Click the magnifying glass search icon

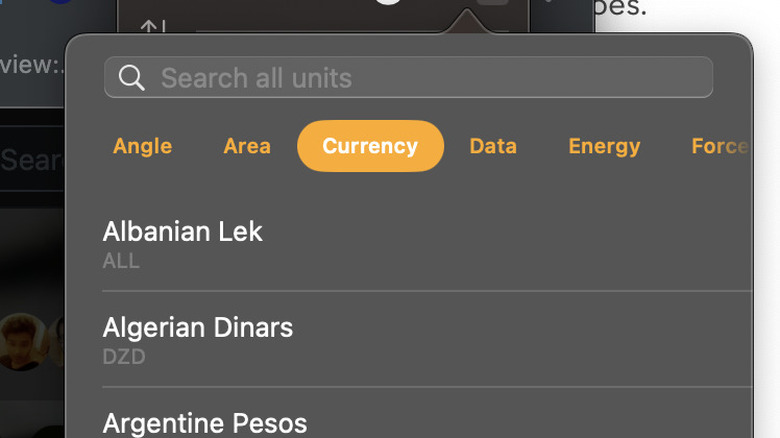[x=131, y=78]
